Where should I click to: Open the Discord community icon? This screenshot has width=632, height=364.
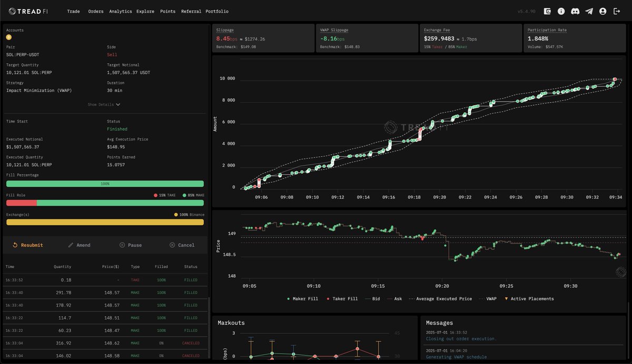pos(576,11)
